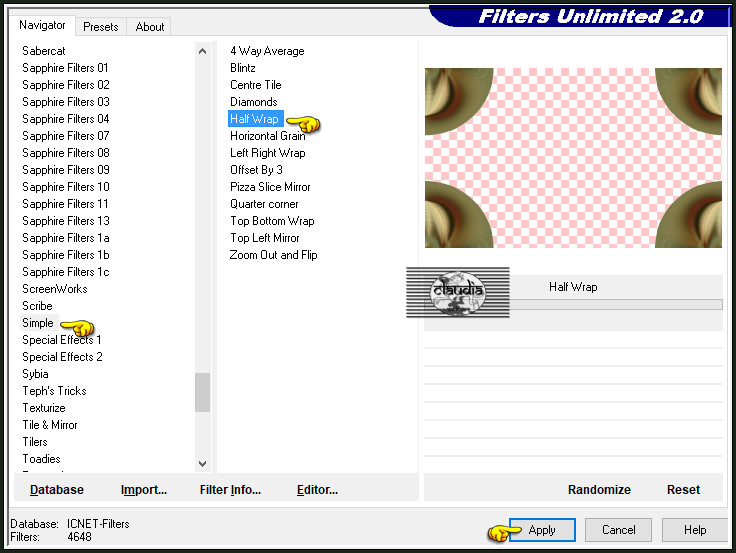
Task: Choose the Pizza Slice Mirror filter
Action: click(x=270, y=187)
